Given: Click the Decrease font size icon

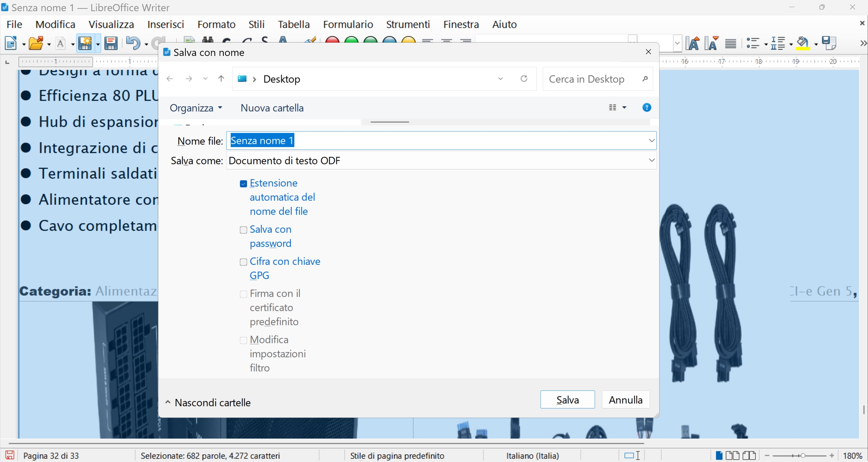Looking at the screenshot, I should pyautogui.click(x=711, y=43).
